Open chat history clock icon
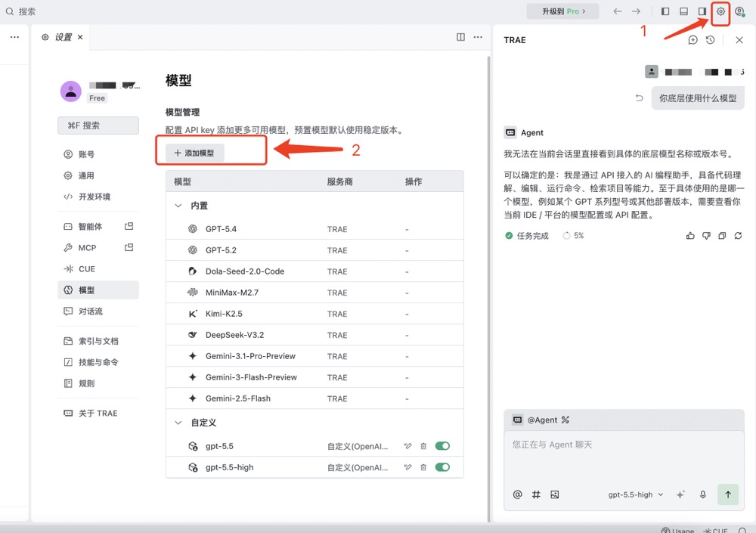Viewport: 756px width, 533px height. coord(710,40)
